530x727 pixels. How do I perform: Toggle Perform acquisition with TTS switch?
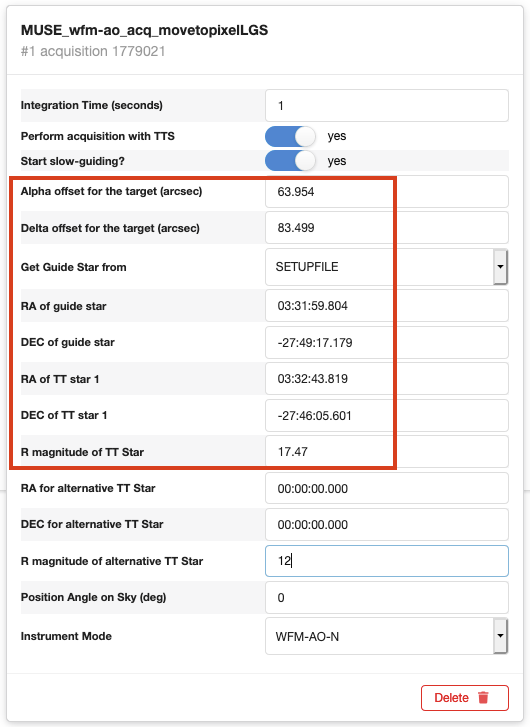click(x=290, y=136)
